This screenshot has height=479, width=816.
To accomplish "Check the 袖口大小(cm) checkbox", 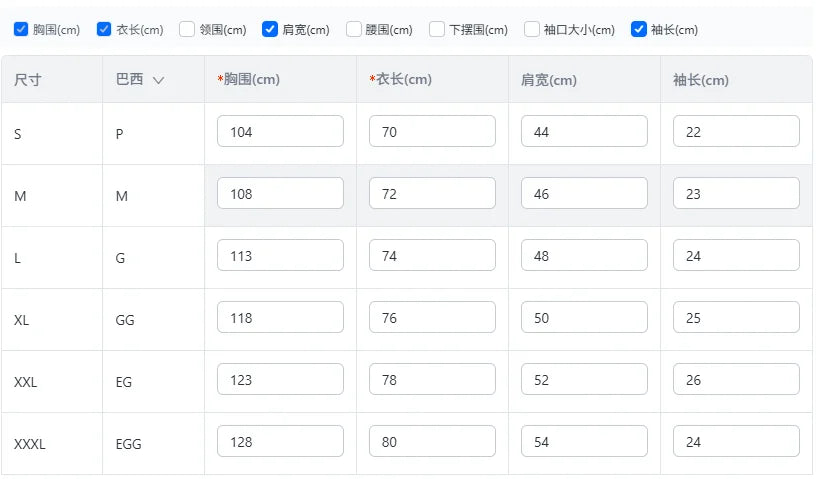I will pos(532,30).
